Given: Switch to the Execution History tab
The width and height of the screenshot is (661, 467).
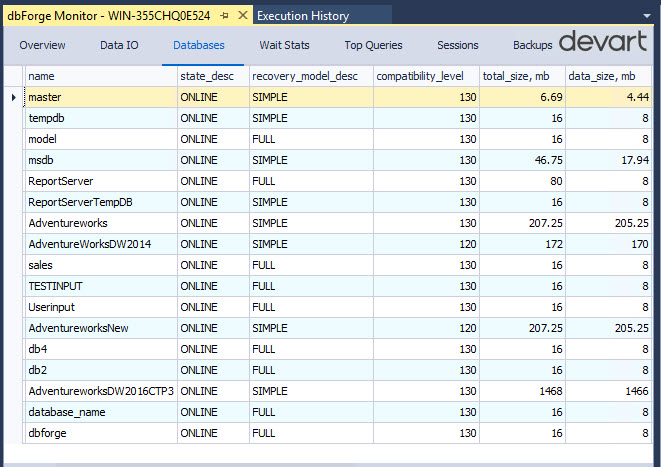Looking at the screenshot, I should click(x=303, y=16).
